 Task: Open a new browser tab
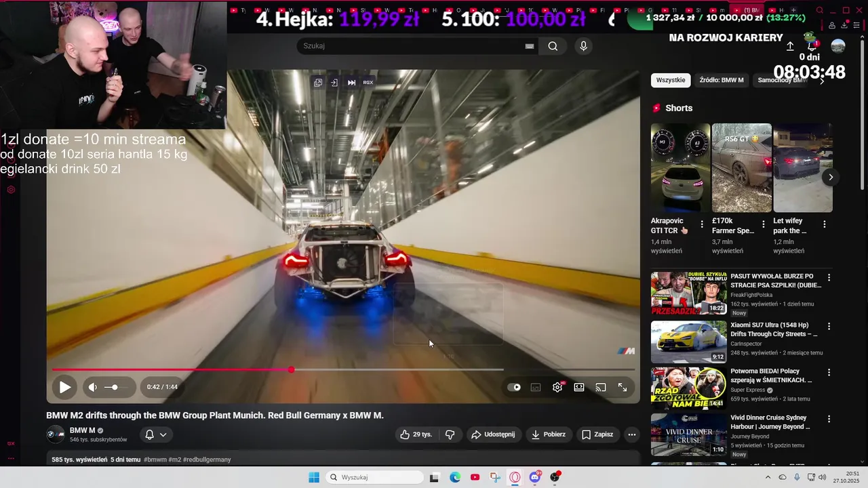(x=794, y=10)
